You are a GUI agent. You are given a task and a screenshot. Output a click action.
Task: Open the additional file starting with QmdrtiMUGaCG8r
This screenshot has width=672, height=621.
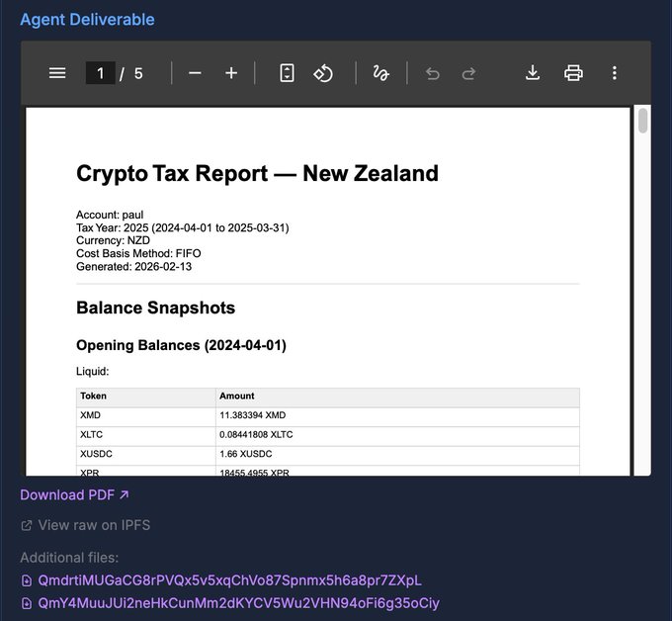(229, 580)
